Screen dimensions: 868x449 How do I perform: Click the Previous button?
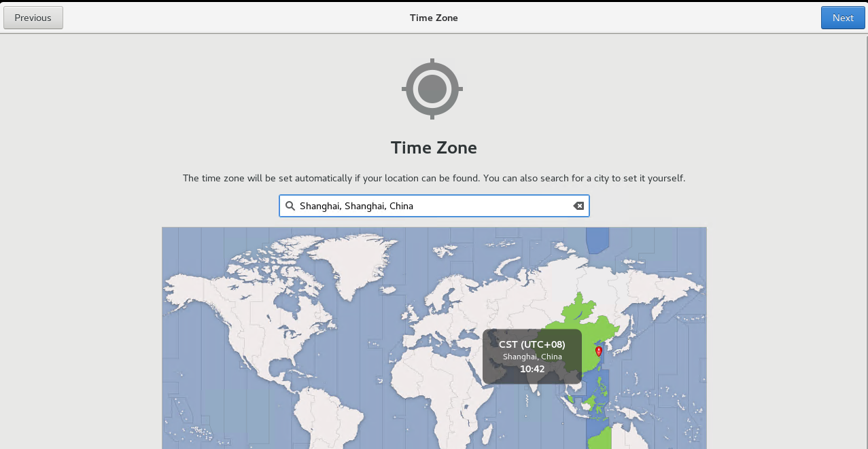click(x=33, y=18)
